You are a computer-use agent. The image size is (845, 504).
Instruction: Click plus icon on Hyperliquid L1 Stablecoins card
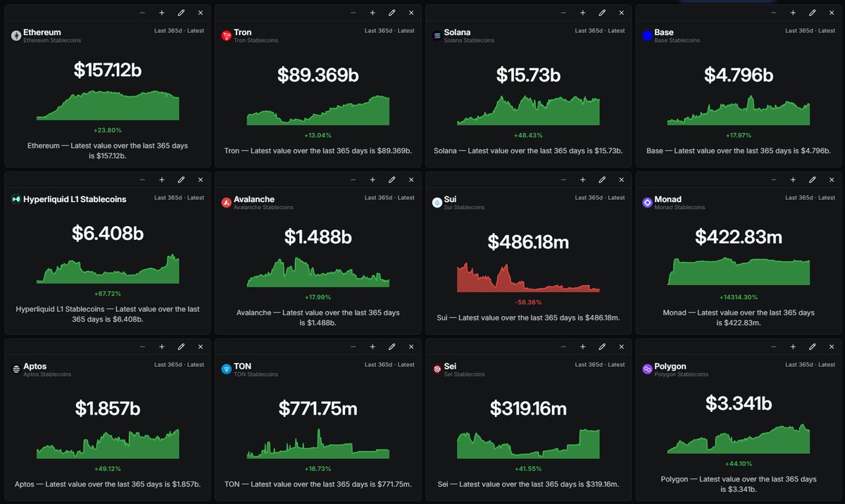pos(162,180)
